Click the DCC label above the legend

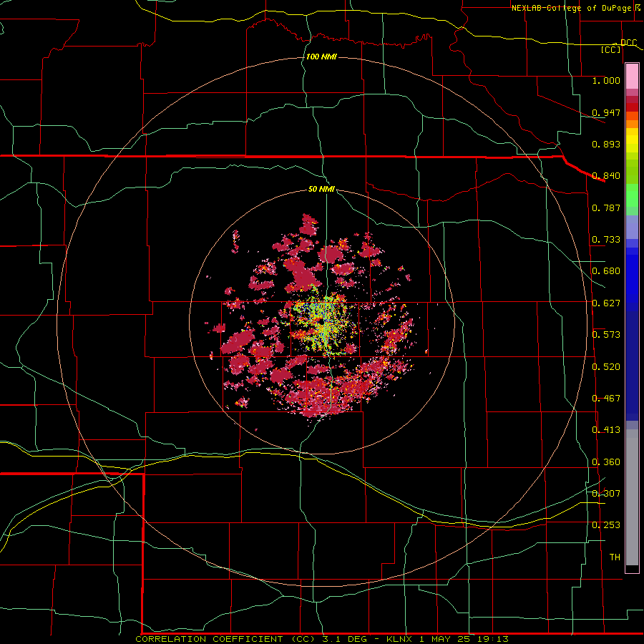coord(628,43)
